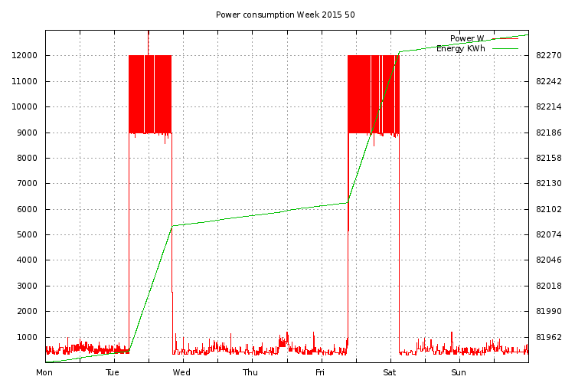Screen dimensions: 588x383
Task: Click the 3000 left axis value
Action: [27, 286]
